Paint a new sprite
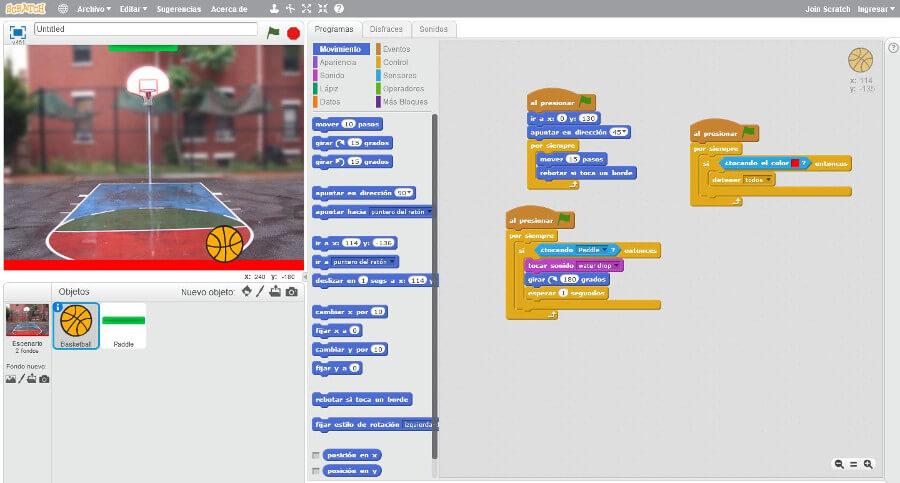Screen dimensions: 900x483 [x=260, y=291]
